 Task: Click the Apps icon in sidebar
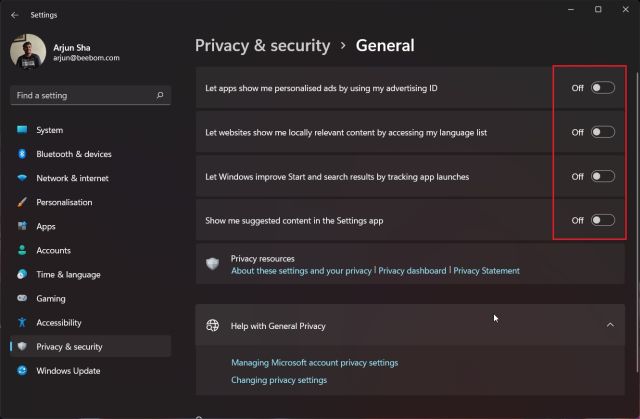click(x=22, y=226)
